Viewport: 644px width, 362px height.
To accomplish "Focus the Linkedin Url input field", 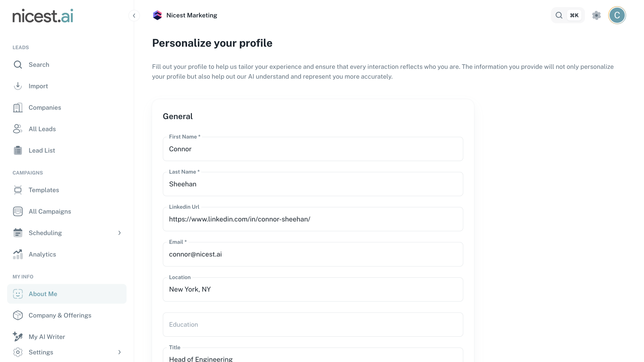I will (x=313, y=219).
